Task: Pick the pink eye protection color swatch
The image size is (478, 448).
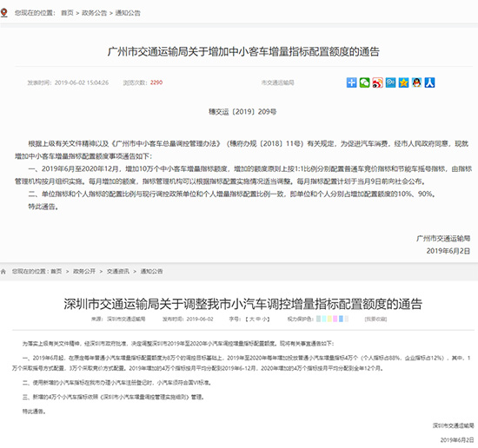Action: 335,319
